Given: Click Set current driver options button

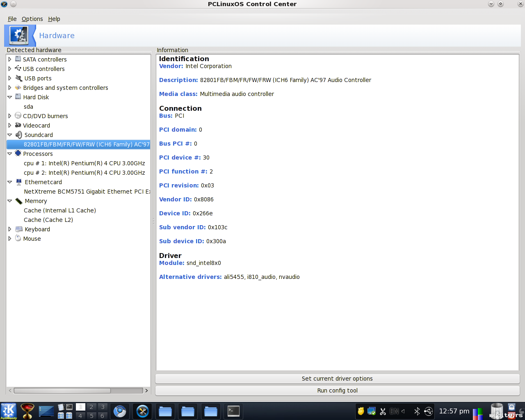Looking at the screenshot, I should coord(338,379).
